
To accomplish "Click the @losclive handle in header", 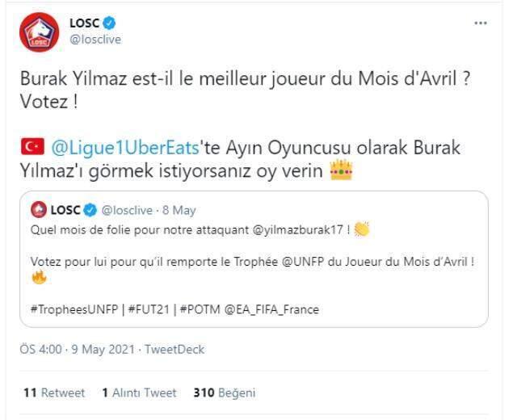I will click(x=95, y=40).
